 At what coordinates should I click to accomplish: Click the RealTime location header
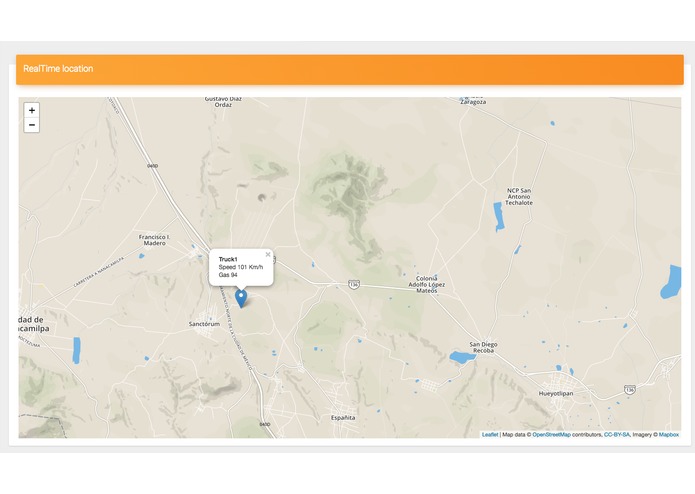click(350, 69)
